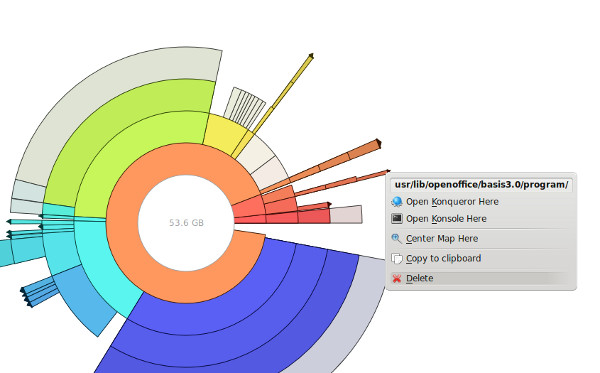
Task: Click the Konsole terminal icon
Action: [397, 218]
